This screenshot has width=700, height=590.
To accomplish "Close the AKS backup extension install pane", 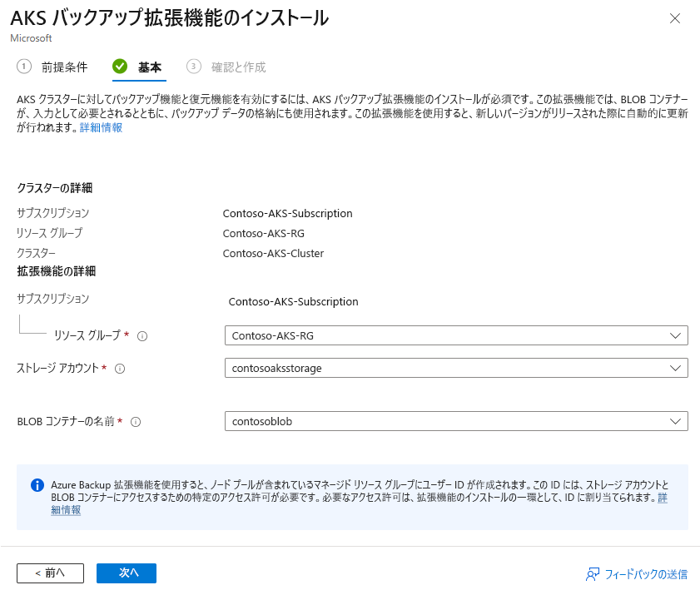I will [x=674, y=18].
